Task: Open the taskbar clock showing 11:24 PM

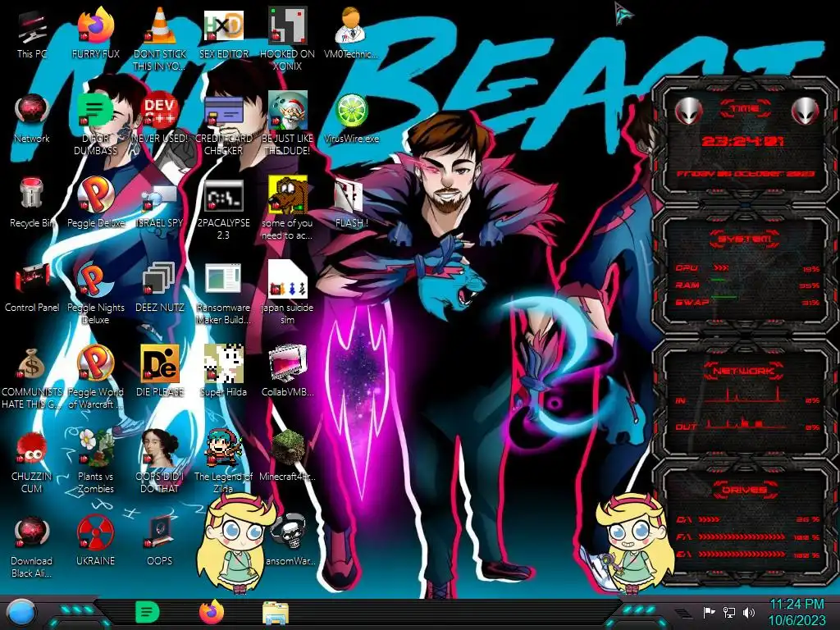Action: [797, 612]
